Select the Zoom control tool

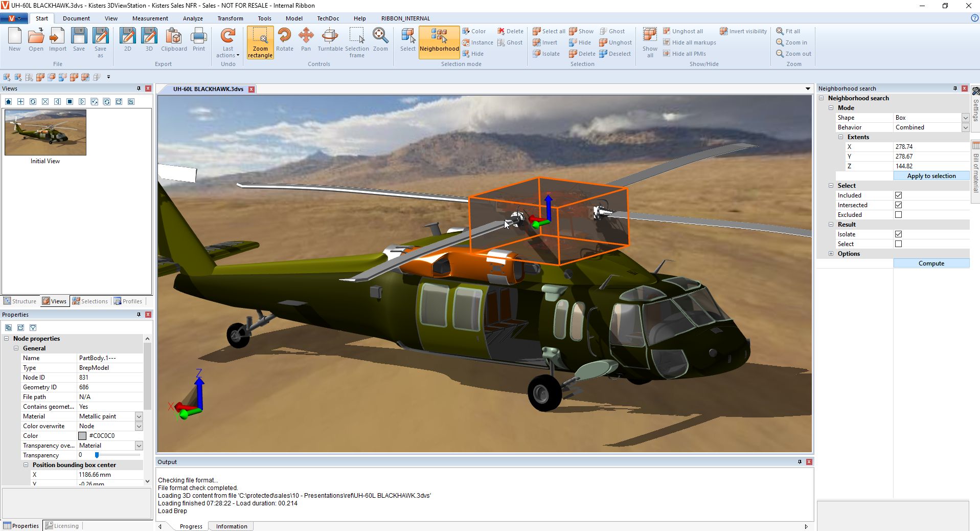tap(380, 40)
